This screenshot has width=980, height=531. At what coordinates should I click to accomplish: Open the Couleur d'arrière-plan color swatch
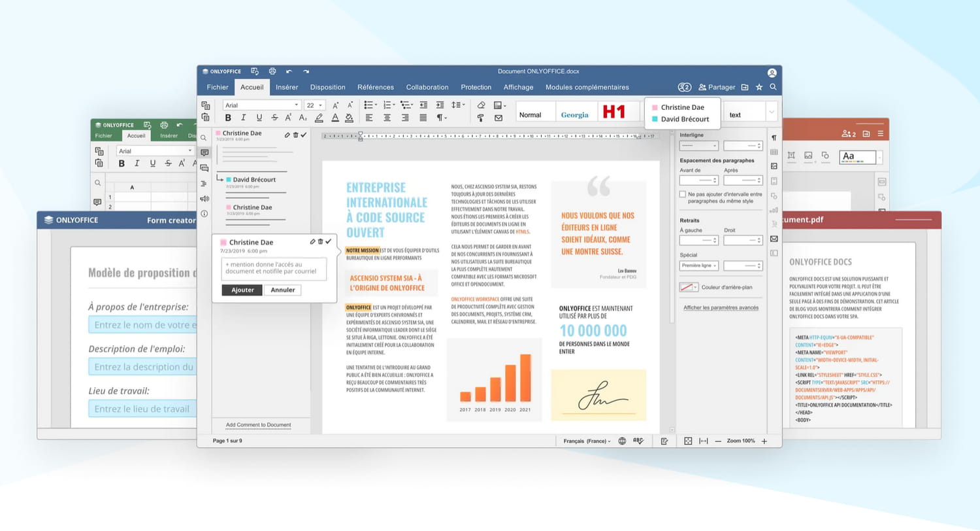tap(689, 287)
